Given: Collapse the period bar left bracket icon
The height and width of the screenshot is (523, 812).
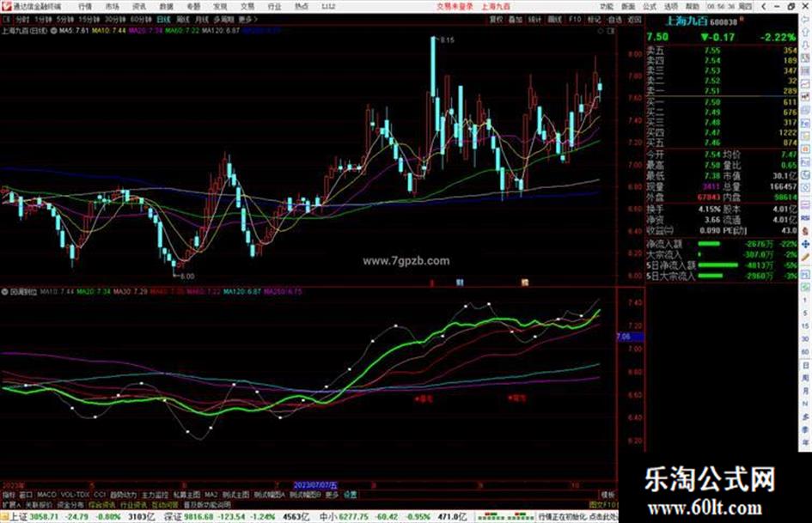Looking at the screenshot, I should 7,20.
